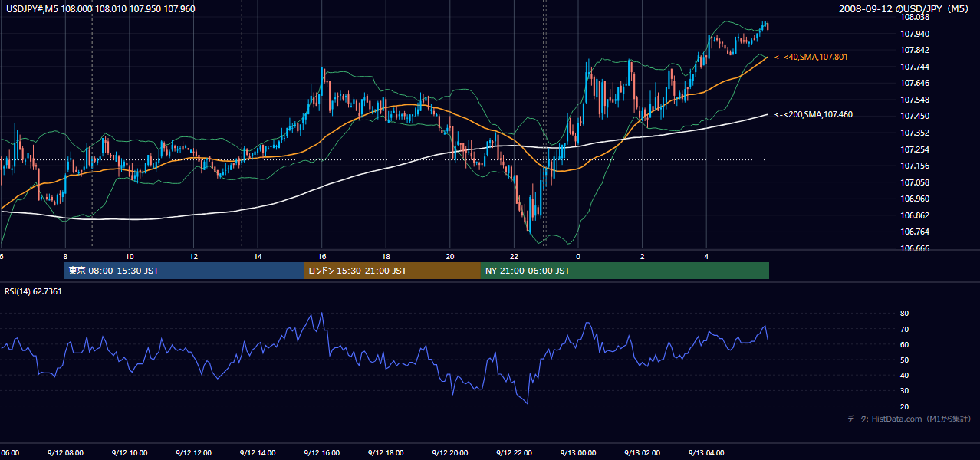The height and width of the screenshot is (460, 980).
Task: Click RSI axis level 50
Action: (x=905, y=360)
